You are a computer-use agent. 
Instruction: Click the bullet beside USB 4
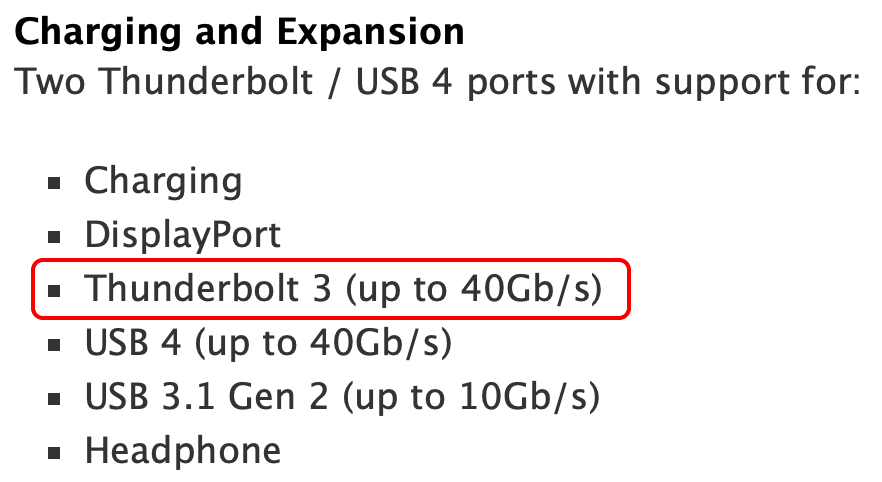tap(54, 345)
